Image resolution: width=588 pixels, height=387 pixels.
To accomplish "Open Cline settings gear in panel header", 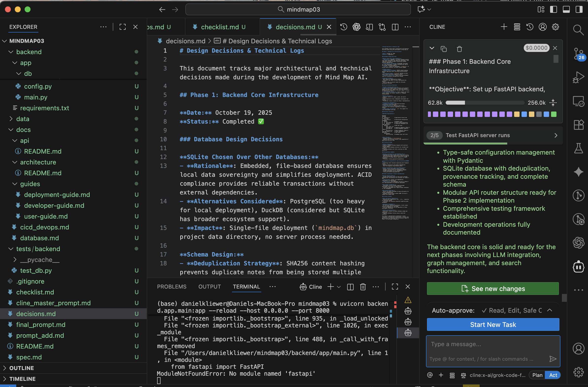I will tap(555, 27).
